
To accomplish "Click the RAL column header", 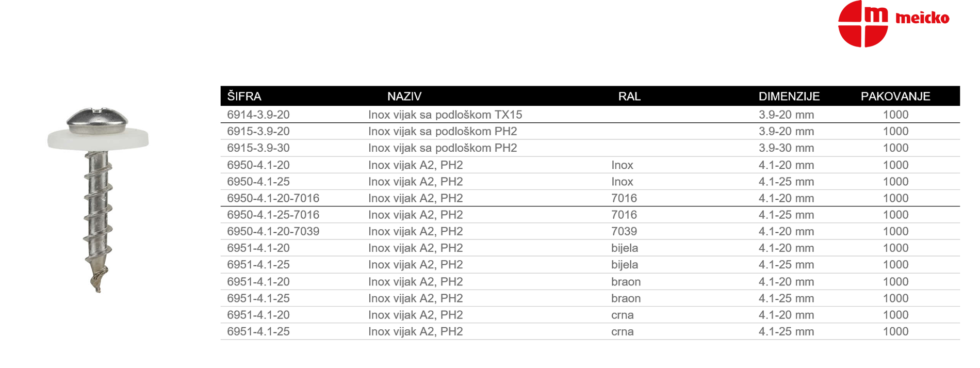I will click(629, 97).
